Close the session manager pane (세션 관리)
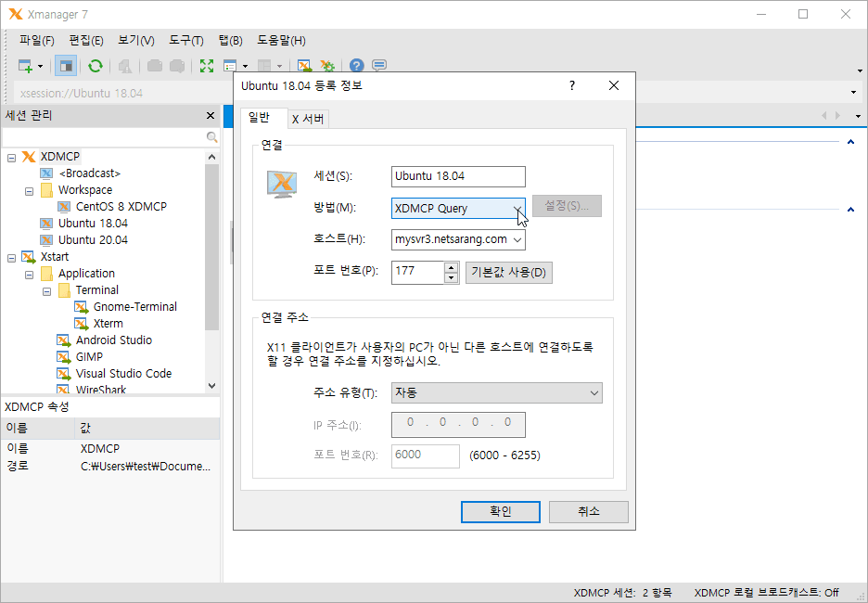Screen dimensions: 868x603 tap(211, 116)
